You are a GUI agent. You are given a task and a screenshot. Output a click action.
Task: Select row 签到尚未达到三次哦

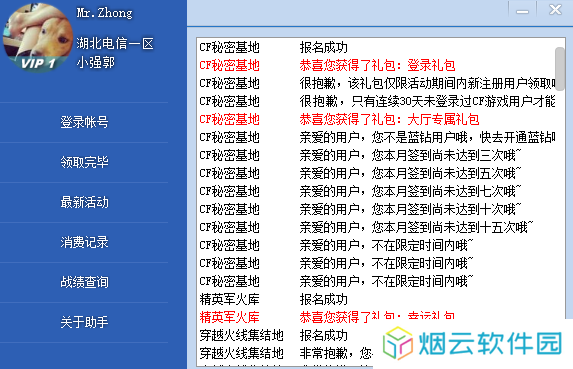point(377,155)
